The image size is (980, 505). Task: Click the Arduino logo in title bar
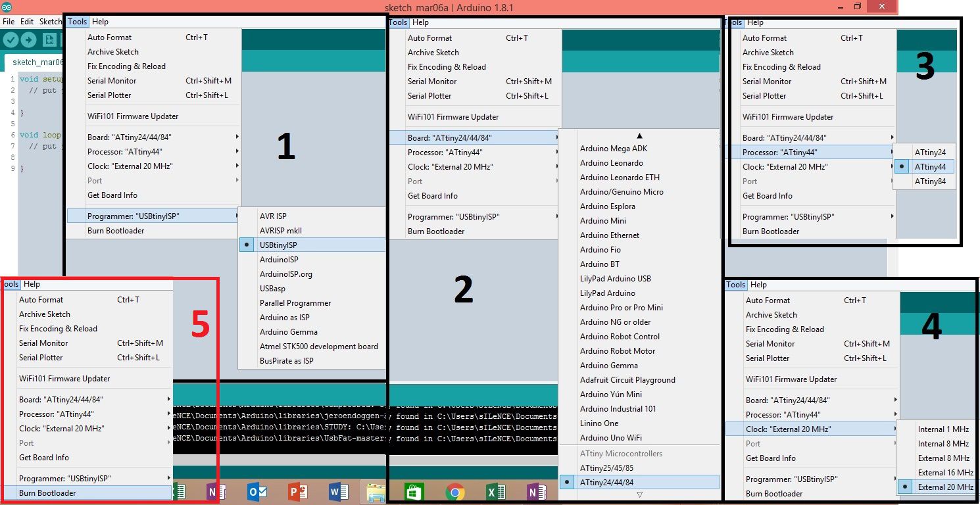click(7, 7)
